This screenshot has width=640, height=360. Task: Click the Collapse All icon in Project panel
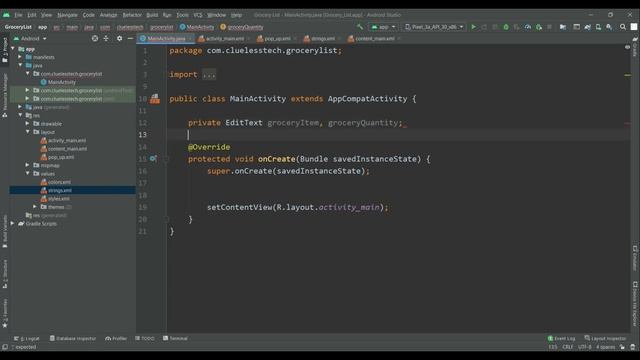[106, 38]
